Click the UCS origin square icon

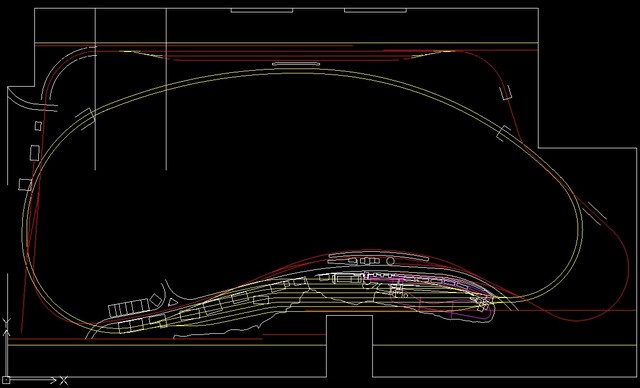pyautogui.click(x=7, y=380)
